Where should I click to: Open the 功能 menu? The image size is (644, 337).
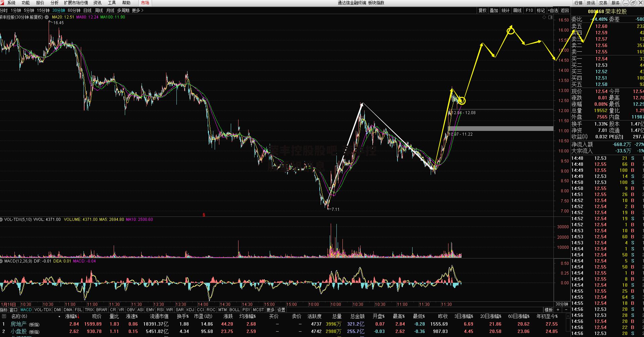point(26,3)
